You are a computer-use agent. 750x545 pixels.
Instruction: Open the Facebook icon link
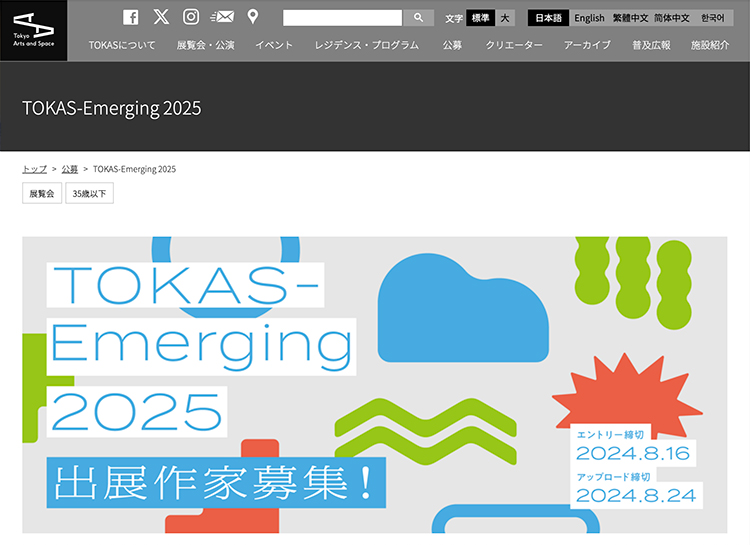click(131, 17)
